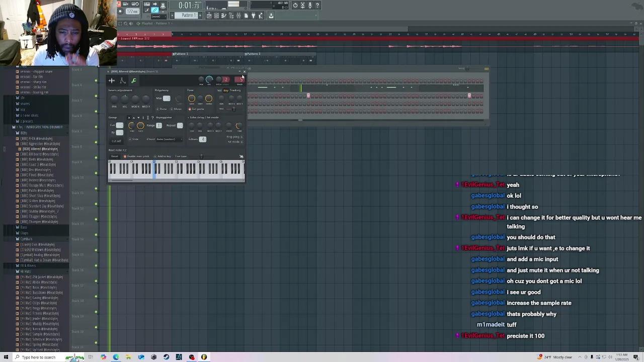Toggle Enable main pitch
This screenshot has width=644, height=362.
point(137,156)
